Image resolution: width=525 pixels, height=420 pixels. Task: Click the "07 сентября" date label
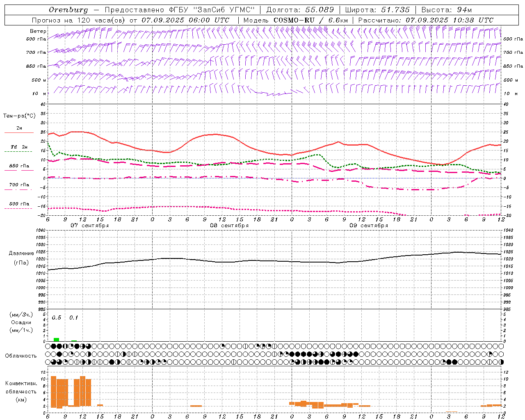[x=89, y=226]
